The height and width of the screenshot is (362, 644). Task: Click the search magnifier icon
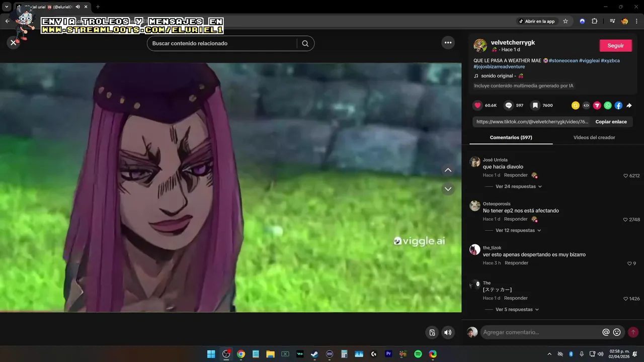point(305,43)
